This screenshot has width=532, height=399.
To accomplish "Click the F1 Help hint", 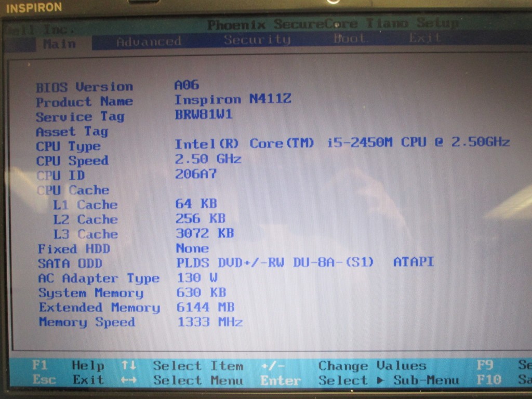I will 68,365.
